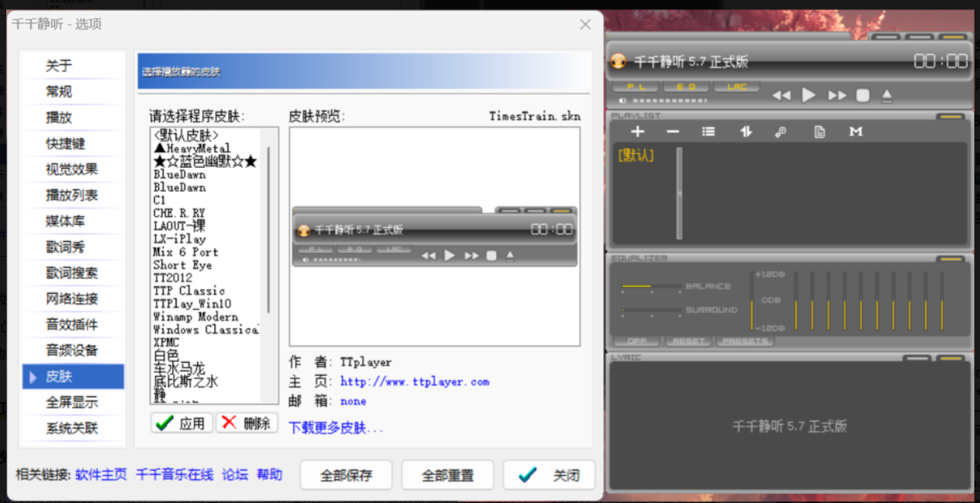Open the 音效插件 section in options sidebar
Viewport: 980px width, 503px height.
coord(73,325)
